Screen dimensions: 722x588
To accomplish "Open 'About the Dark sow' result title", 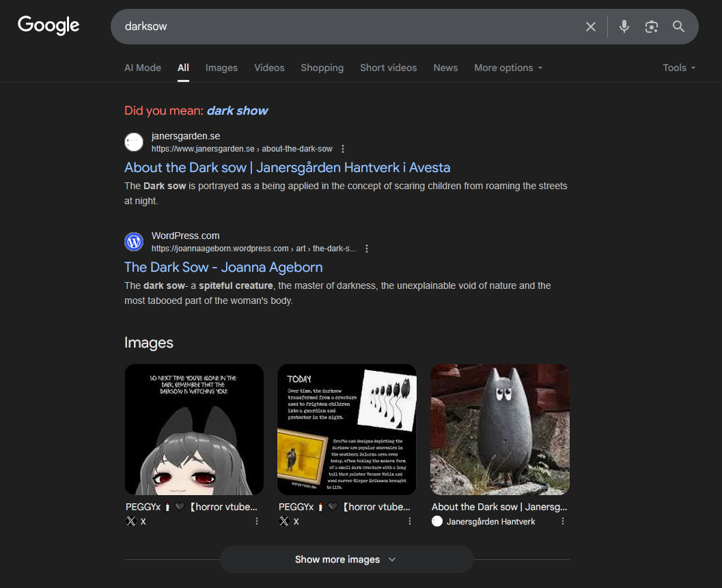I will click(288, 167).
